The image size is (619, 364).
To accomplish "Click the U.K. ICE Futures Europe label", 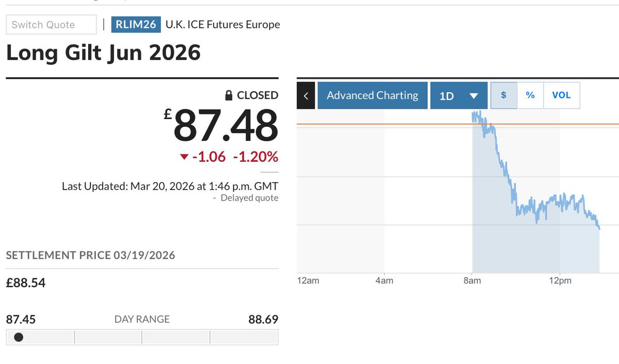I will click(223, 25).
